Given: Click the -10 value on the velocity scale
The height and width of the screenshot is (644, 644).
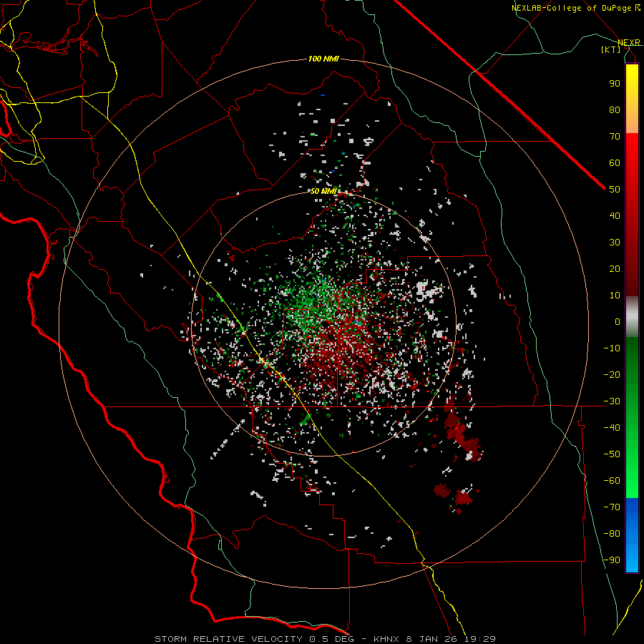Looking at the screenshot, I should point(612,348).
